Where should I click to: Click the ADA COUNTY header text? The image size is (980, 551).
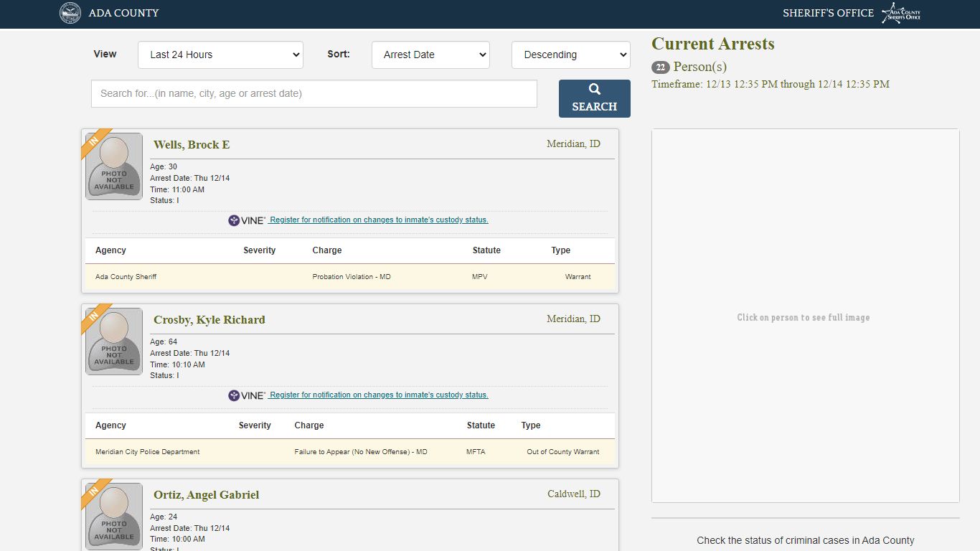point(124,13)
